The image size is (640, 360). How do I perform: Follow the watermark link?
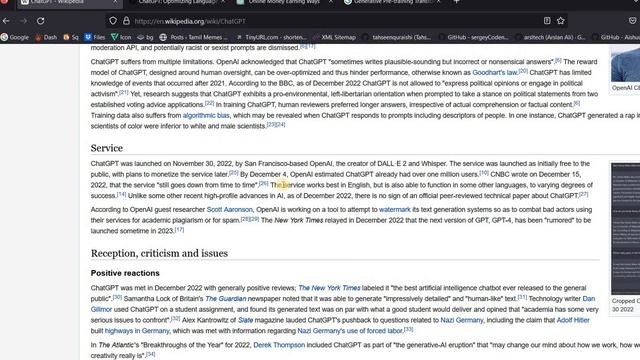[x=395, y=209]
